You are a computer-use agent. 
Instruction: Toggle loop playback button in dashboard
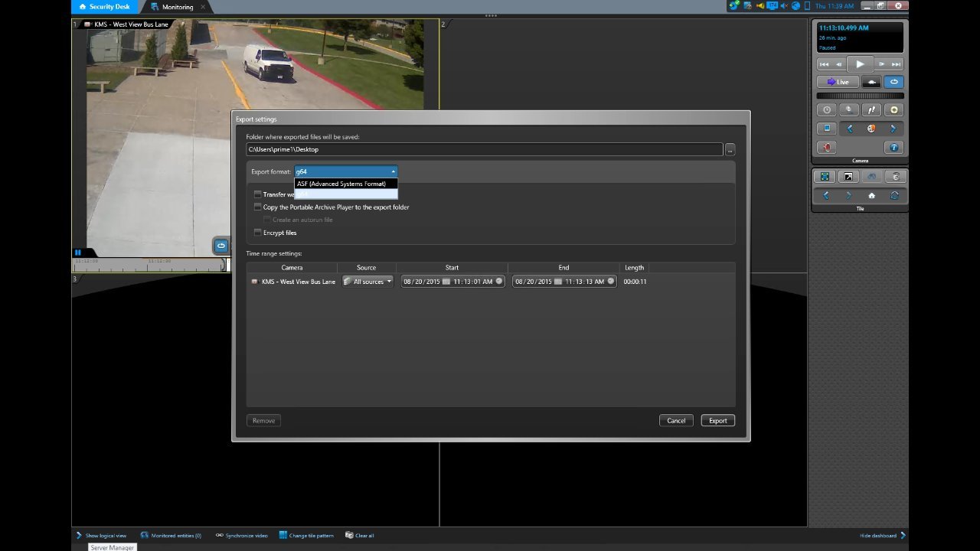pos(893,82)
